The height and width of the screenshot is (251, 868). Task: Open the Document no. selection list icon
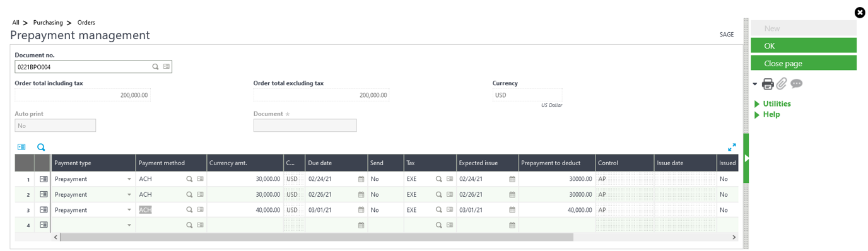(x=166, y=66)
